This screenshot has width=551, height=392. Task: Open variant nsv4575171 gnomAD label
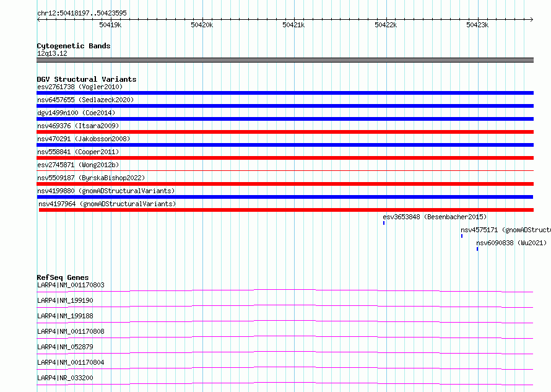(506, 230)
